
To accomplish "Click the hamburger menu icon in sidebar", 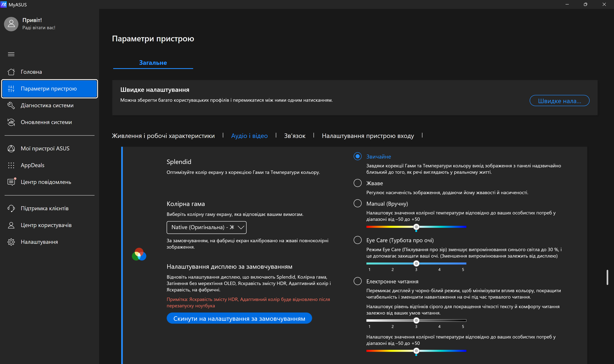I will click(x=11, y=54).
